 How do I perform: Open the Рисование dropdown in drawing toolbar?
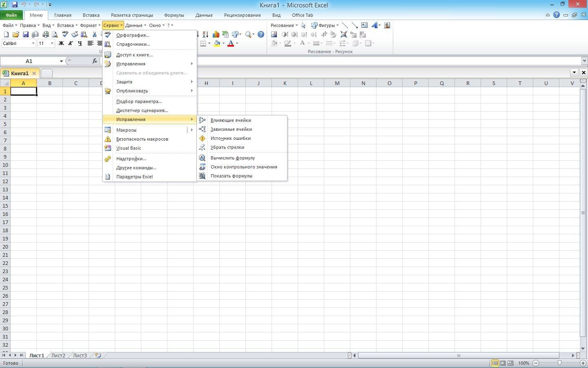pos(284,25)
